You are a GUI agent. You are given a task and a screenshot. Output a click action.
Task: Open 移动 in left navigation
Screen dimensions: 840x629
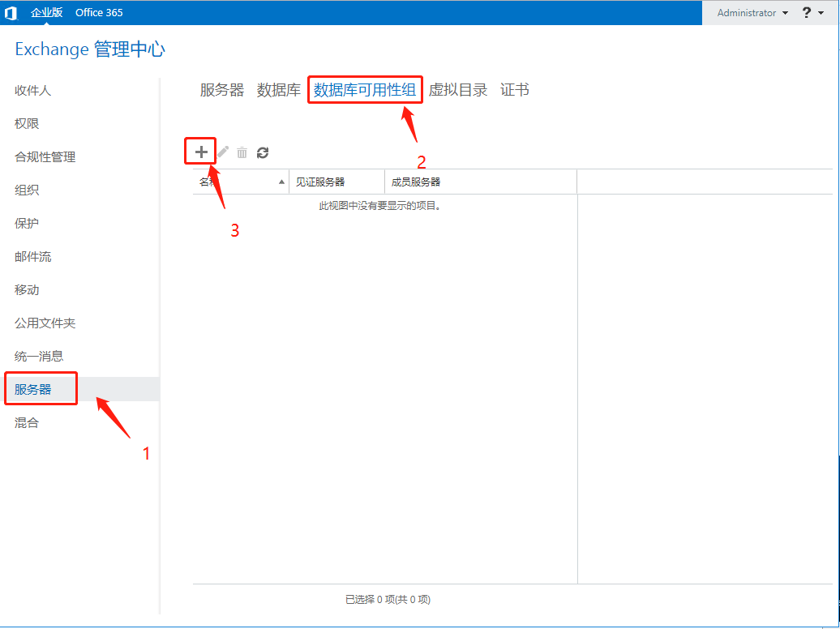point(27,290)
